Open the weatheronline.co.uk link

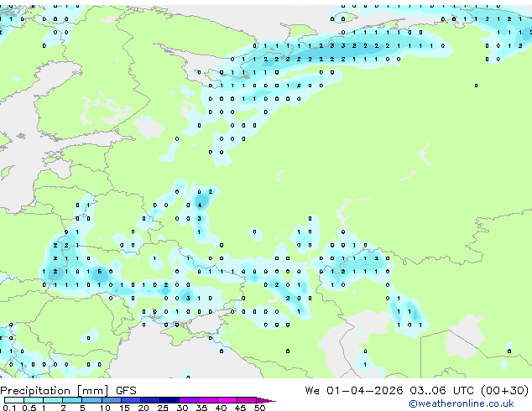pyautogui.click(x=462, y=403)
